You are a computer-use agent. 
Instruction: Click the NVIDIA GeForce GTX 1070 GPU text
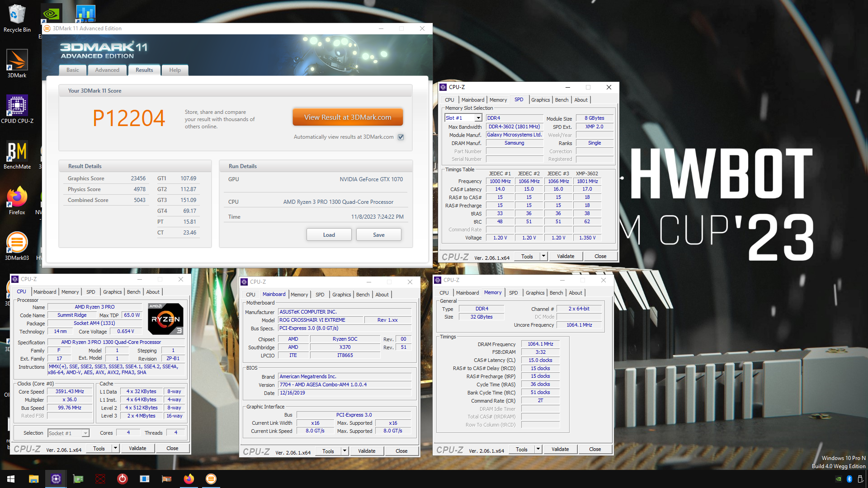(x=371, y=179)
